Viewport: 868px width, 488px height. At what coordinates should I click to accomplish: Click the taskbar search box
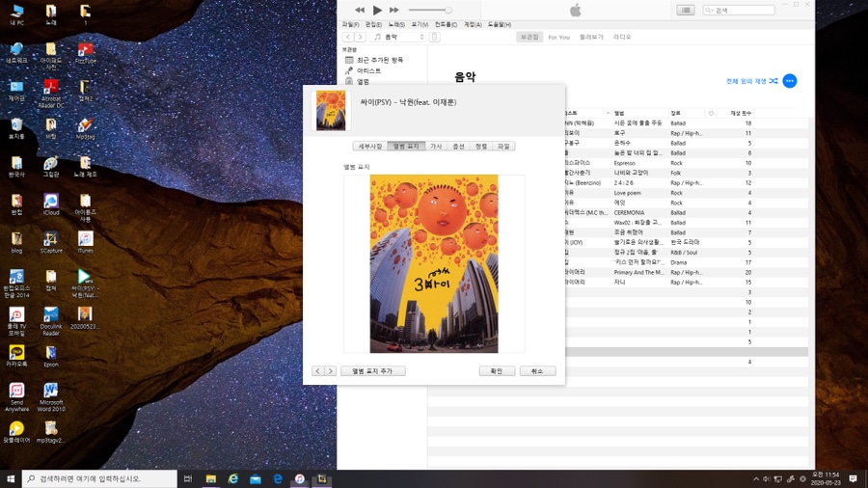point(99,478)
